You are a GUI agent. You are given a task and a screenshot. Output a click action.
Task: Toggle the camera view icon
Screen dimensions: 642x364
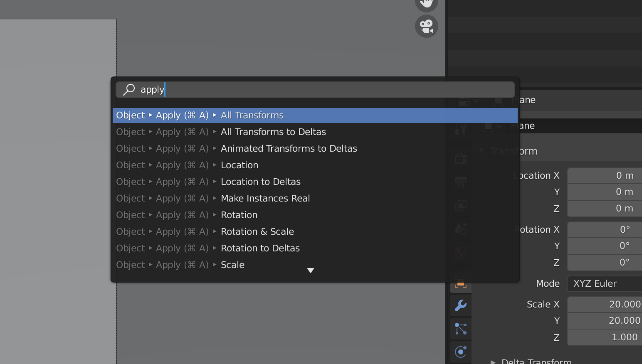427,26
